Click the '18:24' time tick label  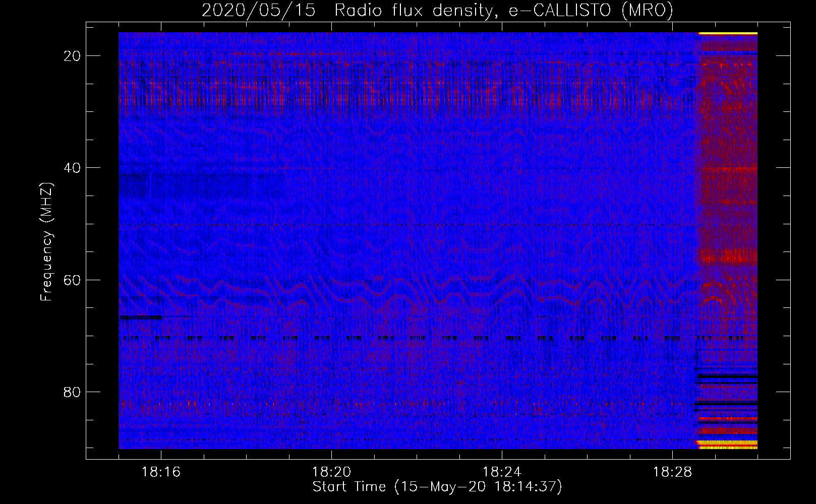click(502, 472)
